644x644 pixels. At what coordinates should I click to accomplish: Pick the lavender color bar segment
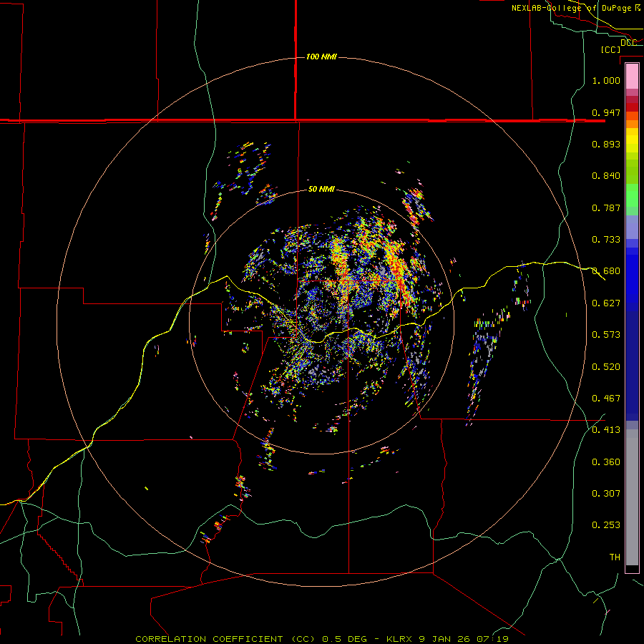tap(632, 228)
